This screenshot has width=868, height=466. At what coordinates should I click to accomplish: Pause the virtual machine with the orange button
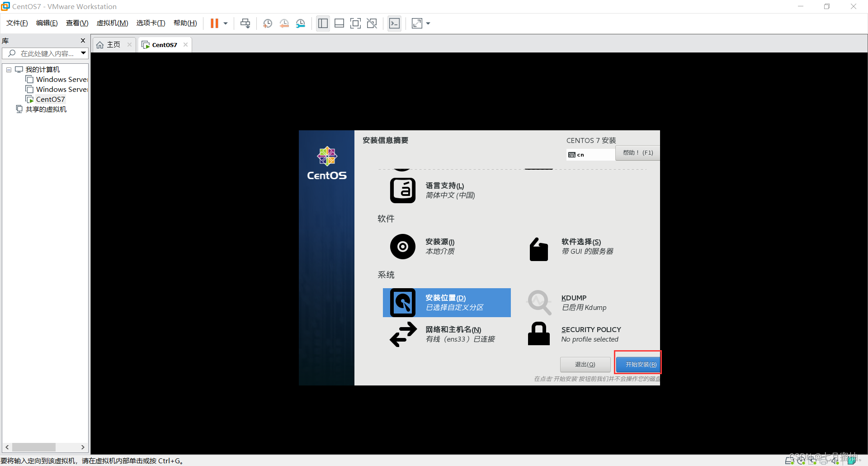[214, 24]
